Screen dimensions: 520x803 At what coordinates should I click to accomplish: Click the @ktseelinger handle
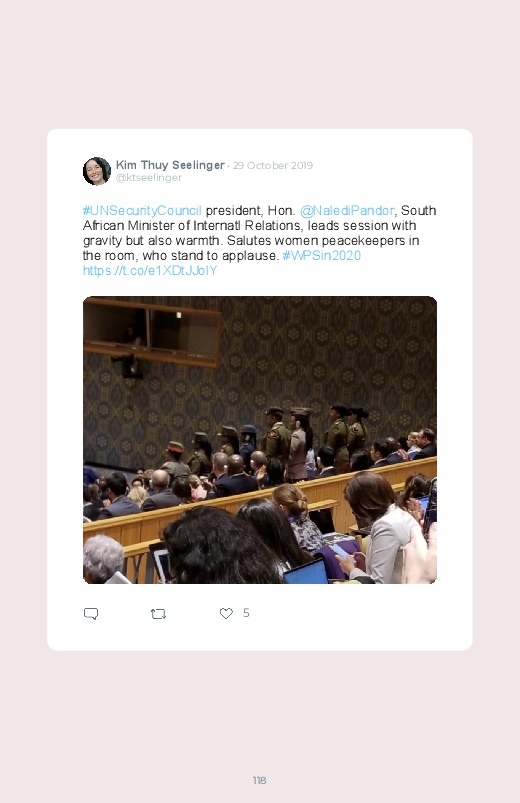click(x=149, y=178)
